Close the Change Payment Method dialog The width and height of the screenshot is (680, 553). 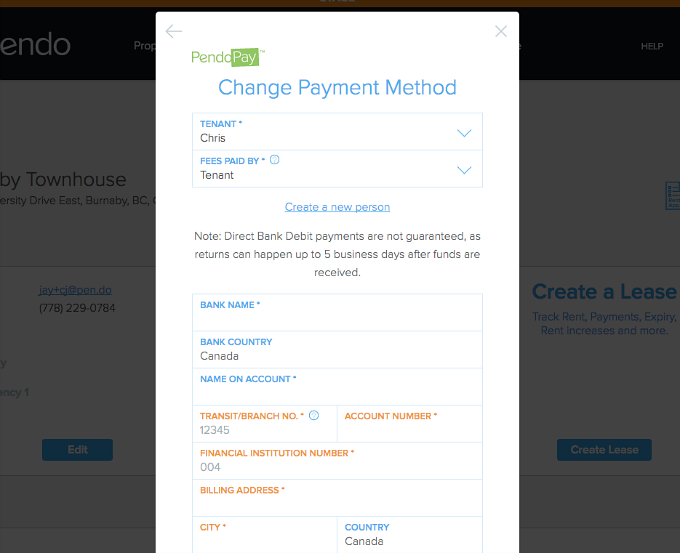[501, 31]
